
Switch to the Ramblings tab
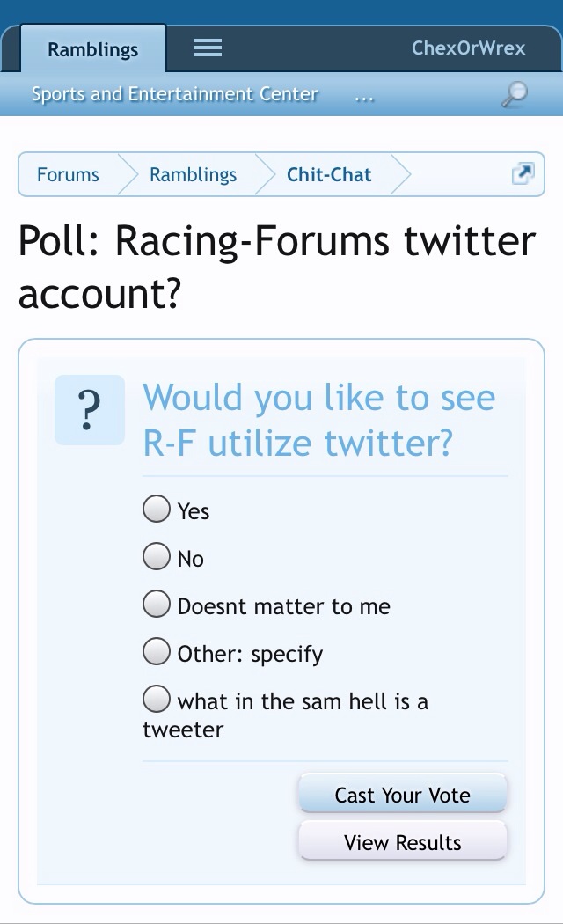(92, 49)
